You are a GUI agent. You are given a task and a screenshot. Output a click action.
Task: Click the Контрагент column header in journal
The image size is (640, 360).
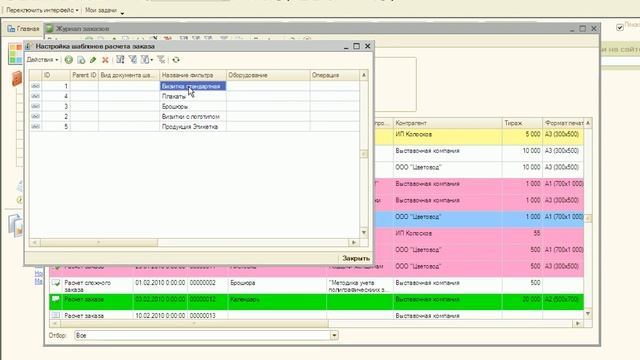coord(447,123)
